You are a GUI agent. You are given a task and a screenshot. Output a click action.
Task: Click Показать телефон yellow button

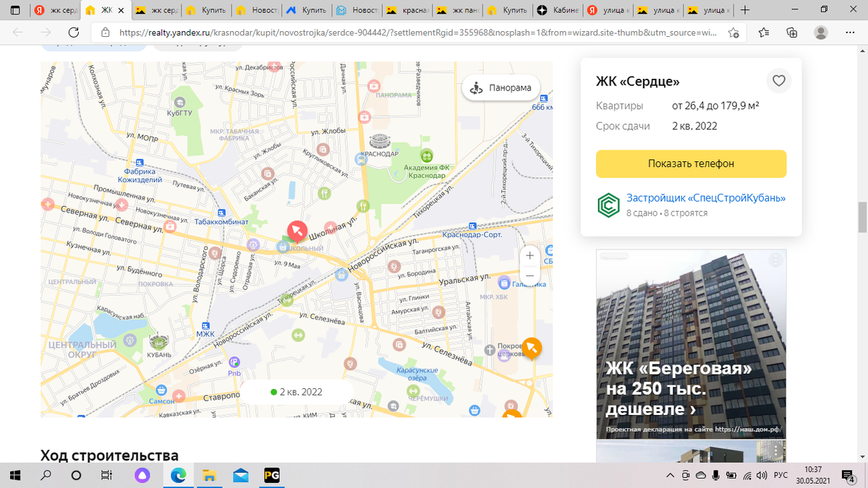(x=691, y=164)
